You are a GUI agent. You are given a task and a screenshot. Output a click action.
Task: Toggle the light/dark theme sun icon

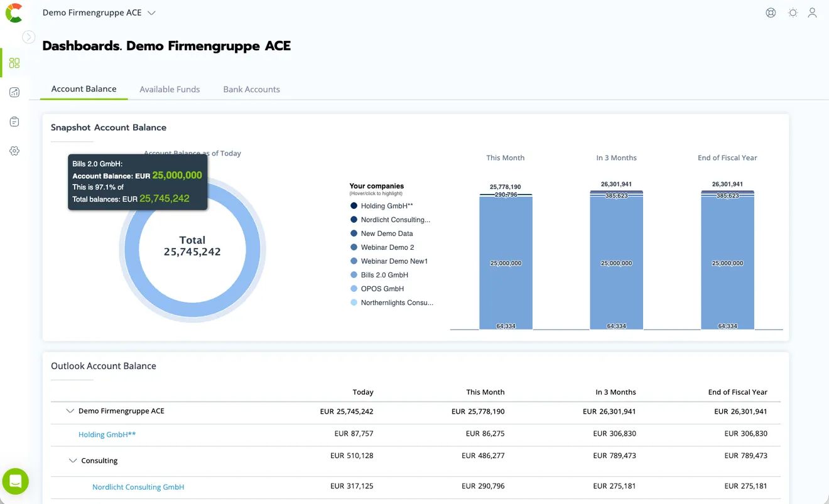click(x=793, y=13)
